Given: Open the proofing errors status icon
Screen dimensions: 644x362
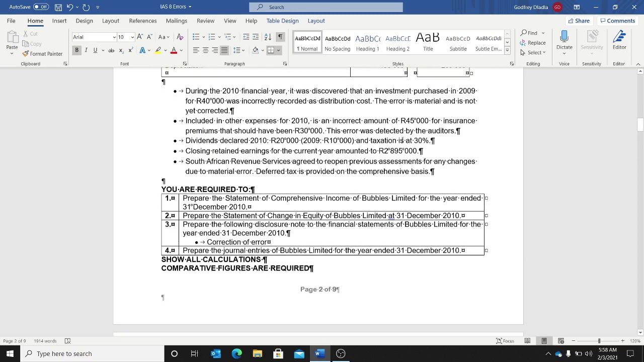Looking at the screenshot, I should [67, 341].
